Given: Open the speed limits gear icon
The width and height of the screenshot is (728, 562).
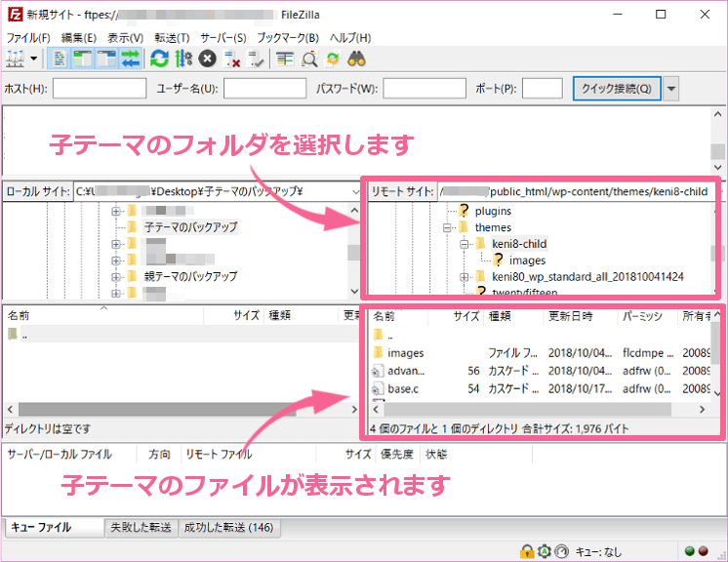Looking at the screenshot, I should point(545,551).
